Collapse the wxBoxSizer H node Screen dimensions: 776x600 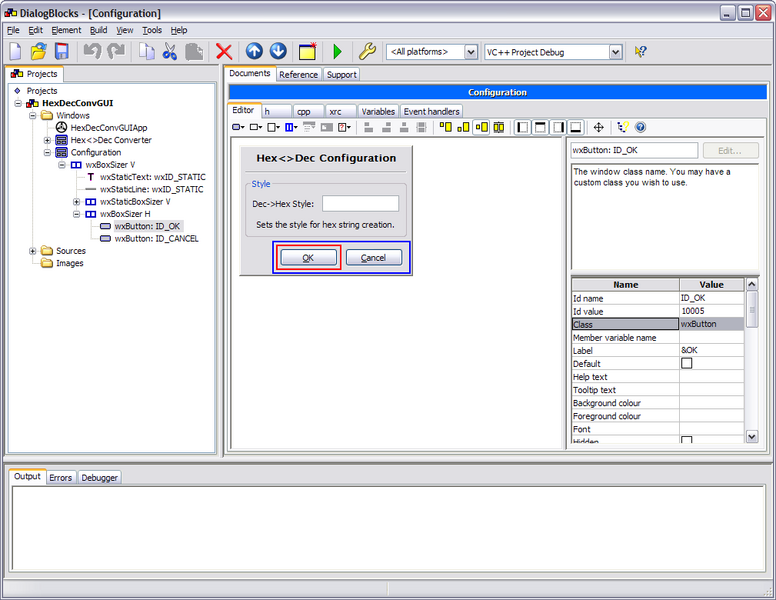(x=77, y=214)
